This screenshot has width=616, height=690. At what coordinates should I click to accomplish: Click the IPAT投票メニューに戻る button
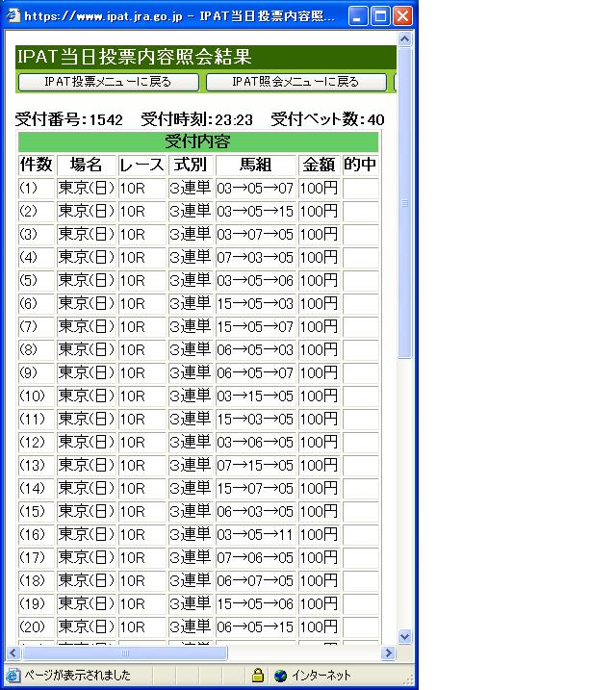pos(109,82)
